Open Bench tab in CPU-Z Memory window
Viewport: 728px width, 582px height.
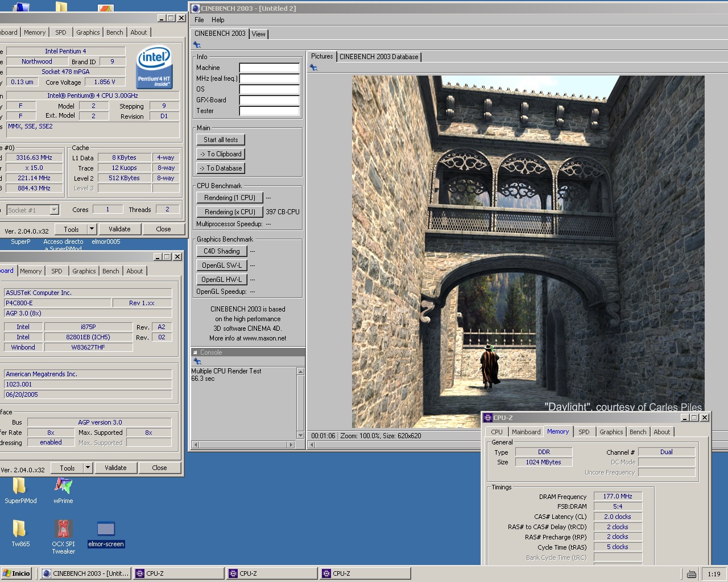638,432
